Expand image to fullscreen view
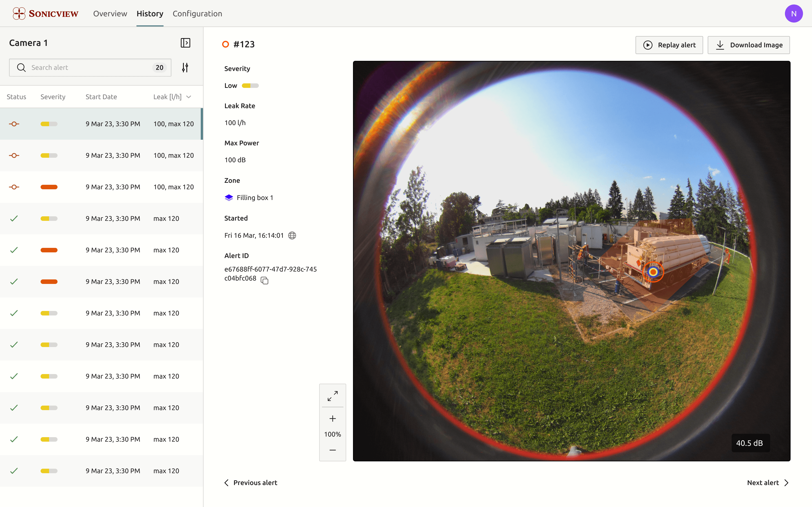The width and height of the screenshot is (812, 507). pos(332,396)
